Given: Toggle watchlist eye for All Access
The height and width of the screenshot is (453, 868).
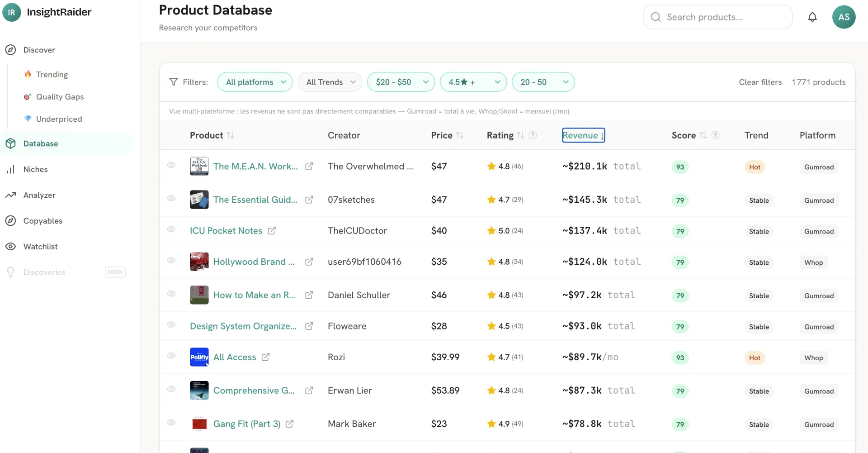Looking at the screenshot, I should [x=171, y=356].
